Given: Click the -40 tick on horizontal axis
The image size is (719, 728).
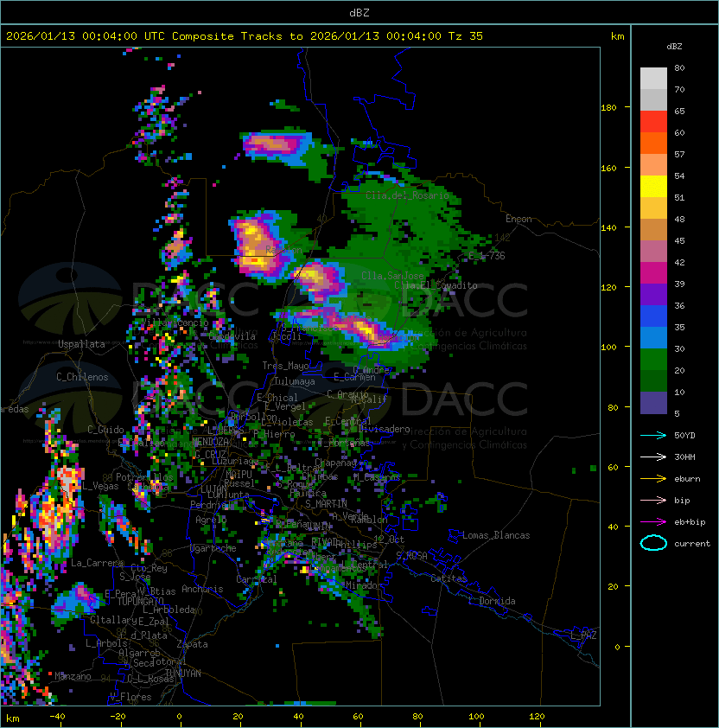Looking at the screenshot, I should pyautogui.click(x=57, y=717).
